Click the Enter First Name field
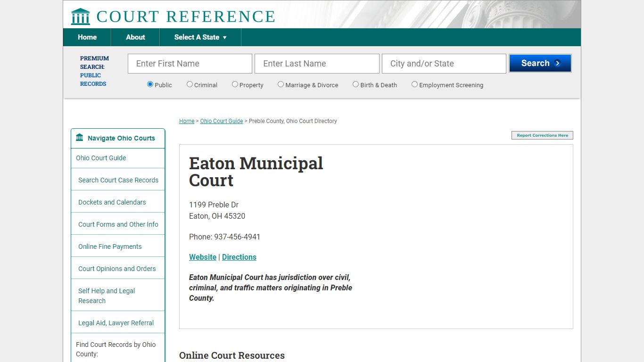 [x=190, y=64]
